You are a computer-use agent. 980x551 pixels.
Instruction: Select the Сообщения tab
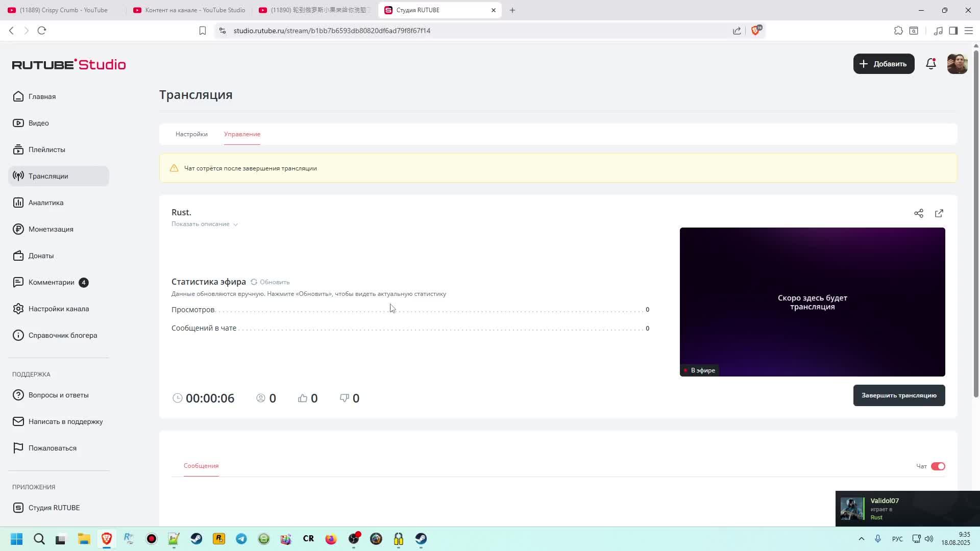201,466
